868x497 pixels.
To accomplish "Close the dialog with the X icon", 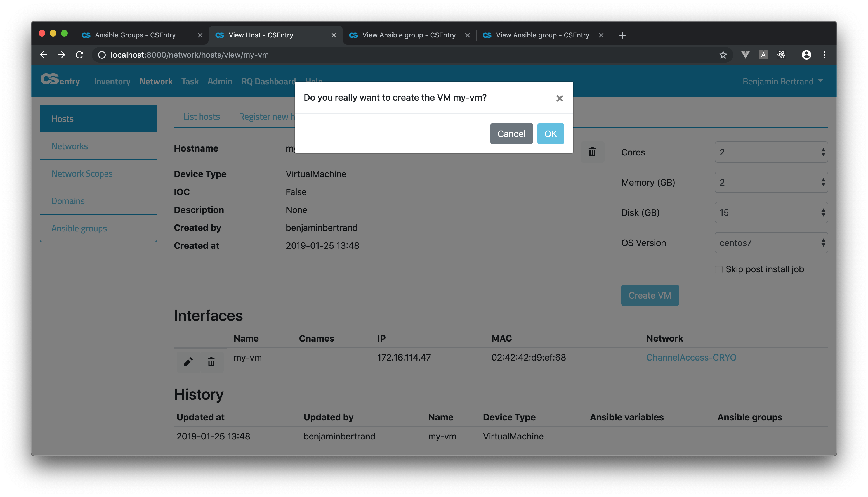I will point(559,99).
